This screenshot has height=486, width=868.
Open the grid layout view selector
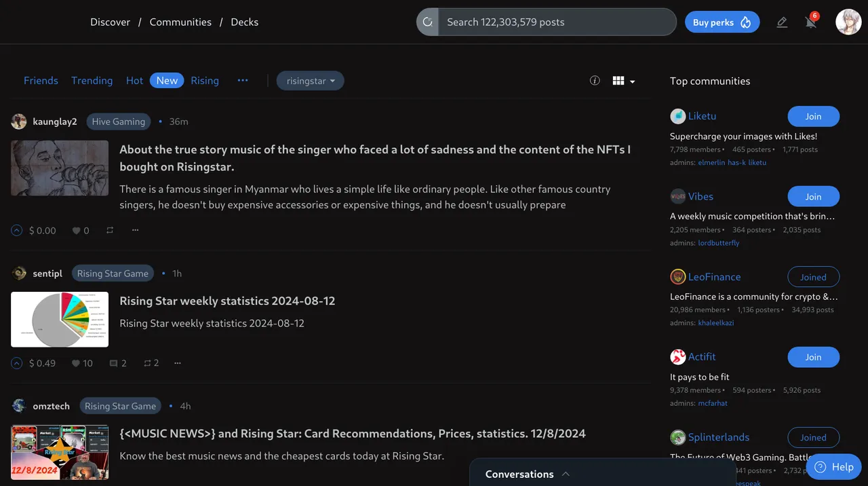click(x=623, y=81)
